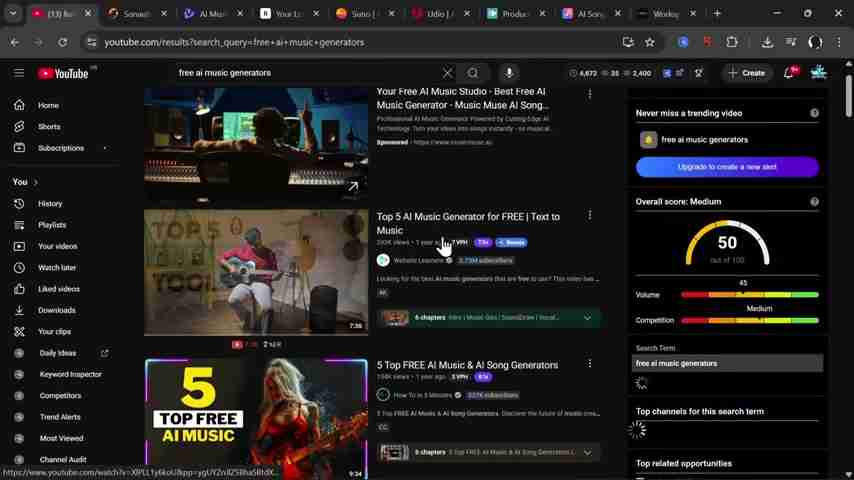Open a new browser tab
The image size is (854, 480).
tap(717, 14)
